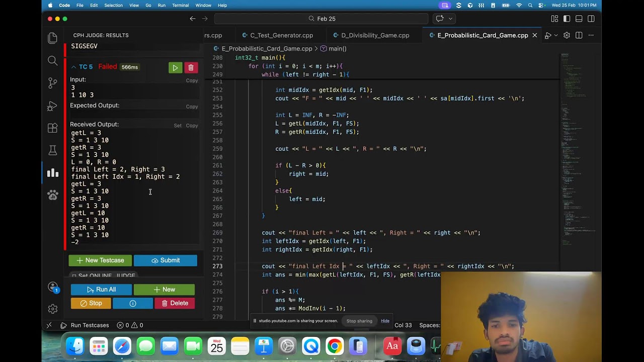This screenshot has height=362, width=644.
Task: Toggle the bottom panel visibility
Action: pyautogui.click(x=579, y=19)
